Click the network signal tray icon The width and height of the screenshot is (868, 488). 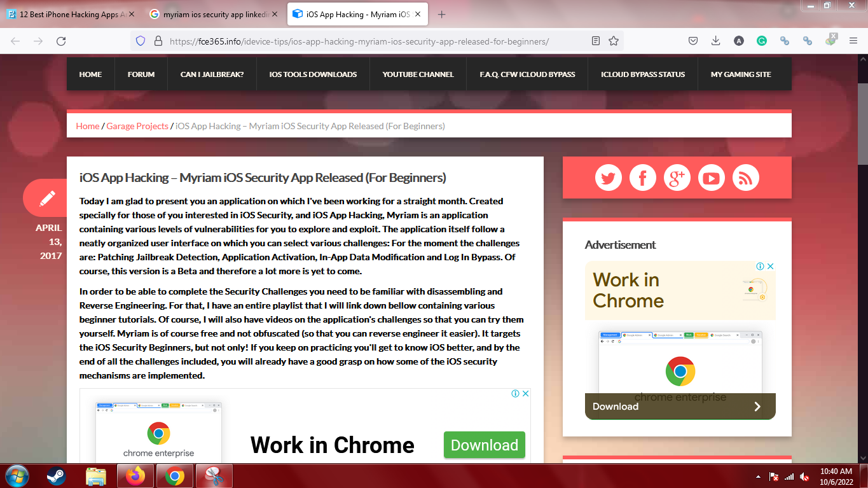(789, 477)
